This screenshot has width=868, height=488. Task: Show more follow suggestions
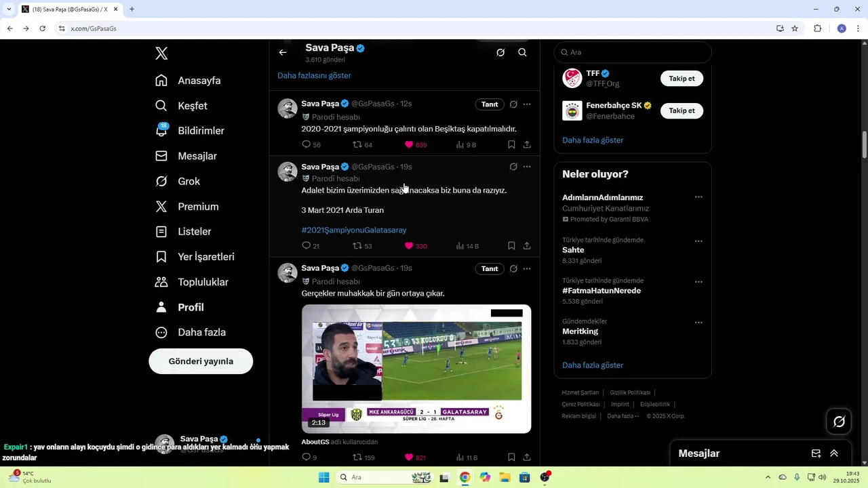point(593,140)
